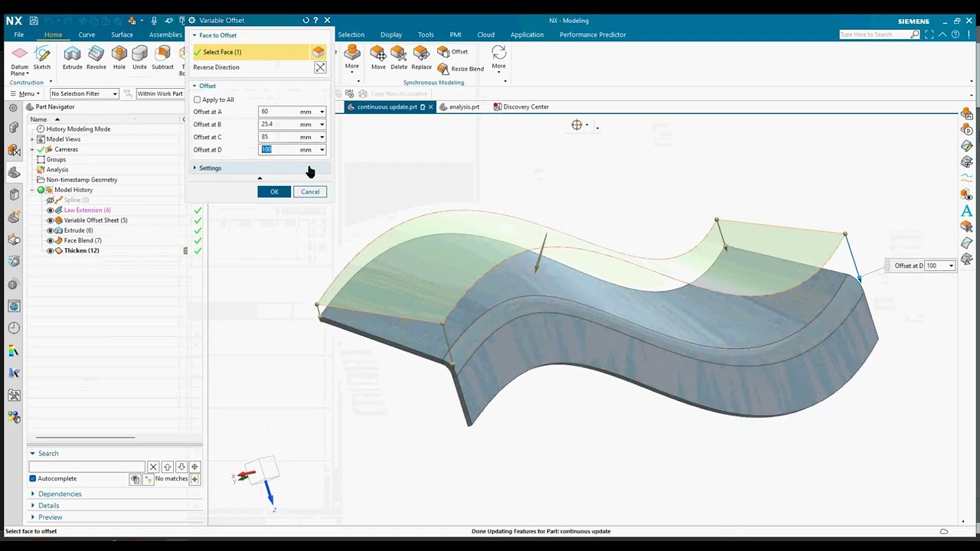Show the hidden Spline (3) feature
980x551 pixels.
tap(50, 200)
